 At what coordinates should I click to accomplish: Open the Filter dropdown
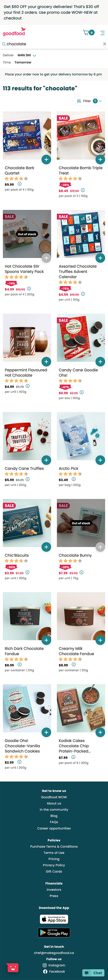[89, 101]
